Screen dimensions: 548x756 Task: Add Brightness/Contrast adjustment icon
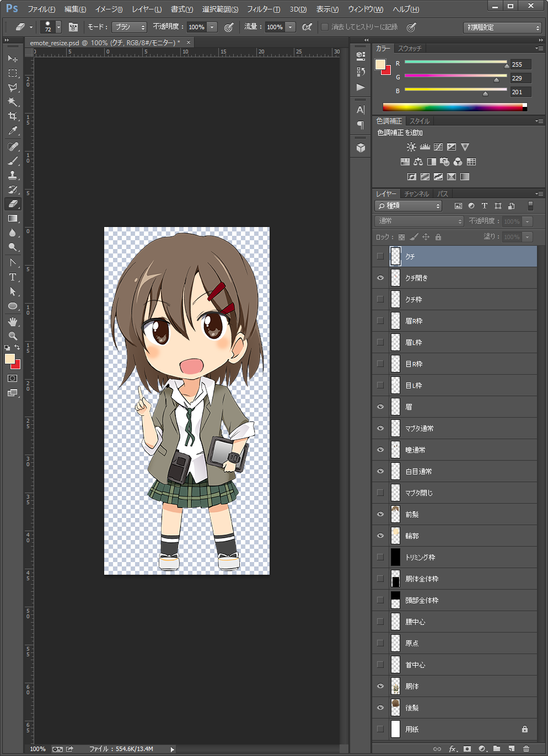pyautogui.click(x=411, y=147)
